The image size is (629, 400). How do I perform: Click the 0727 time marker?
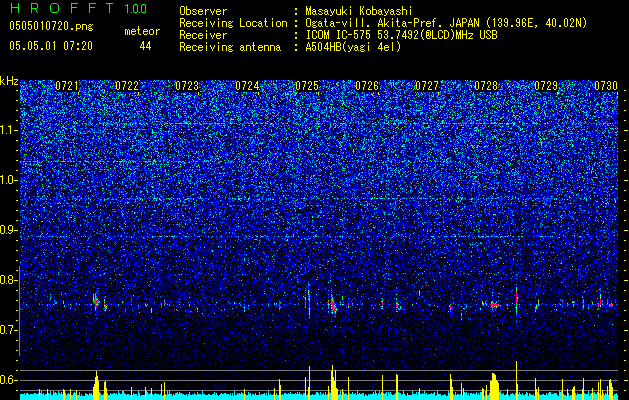click(427, 86)
